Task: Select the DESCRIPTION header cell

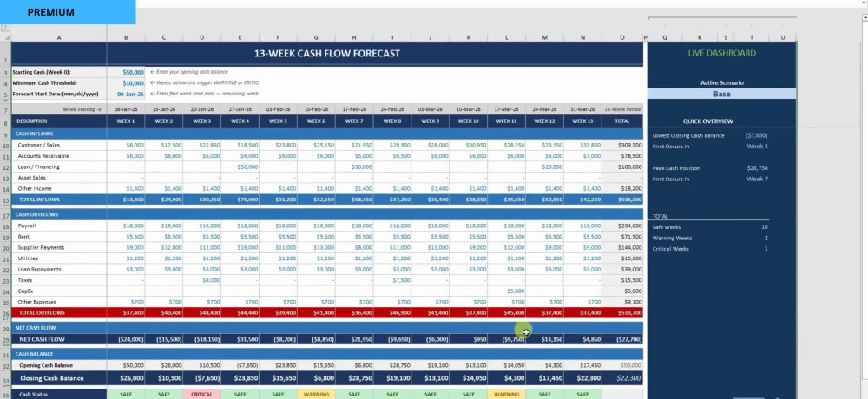Action: pos(59,121)
